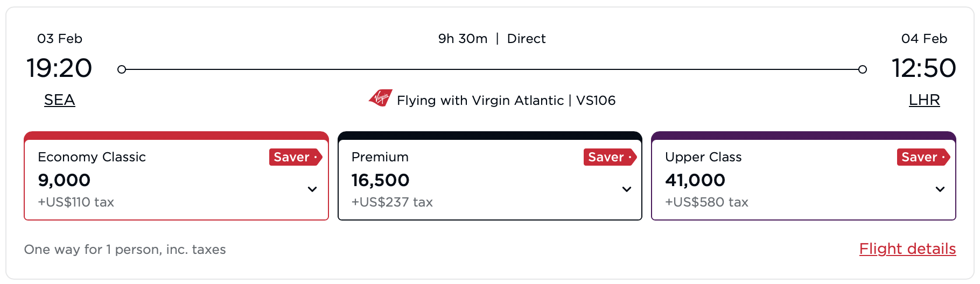Click the Flying with Virgin Atlantic VS106 text
980x284 pixels.
pos(506,101)
